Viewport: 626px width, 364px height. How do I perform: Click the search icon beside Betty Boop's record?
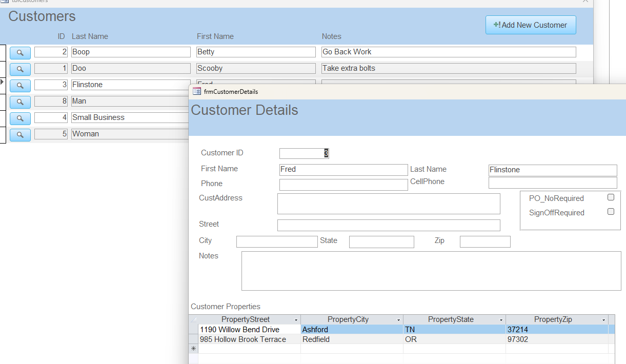point(20,52)
